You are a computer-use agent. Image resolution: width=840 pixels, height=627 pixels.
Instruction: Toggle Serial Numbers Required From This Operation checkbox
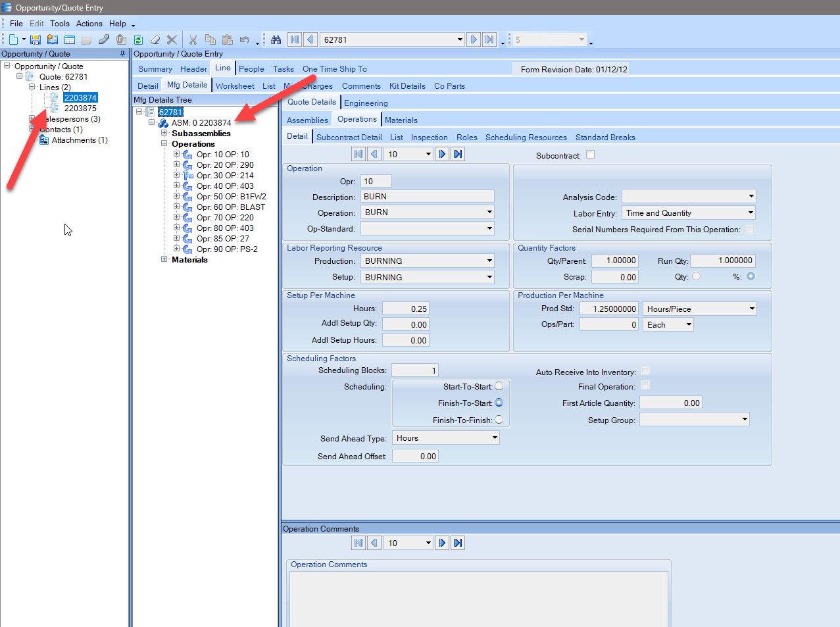(x=750, y=230)
